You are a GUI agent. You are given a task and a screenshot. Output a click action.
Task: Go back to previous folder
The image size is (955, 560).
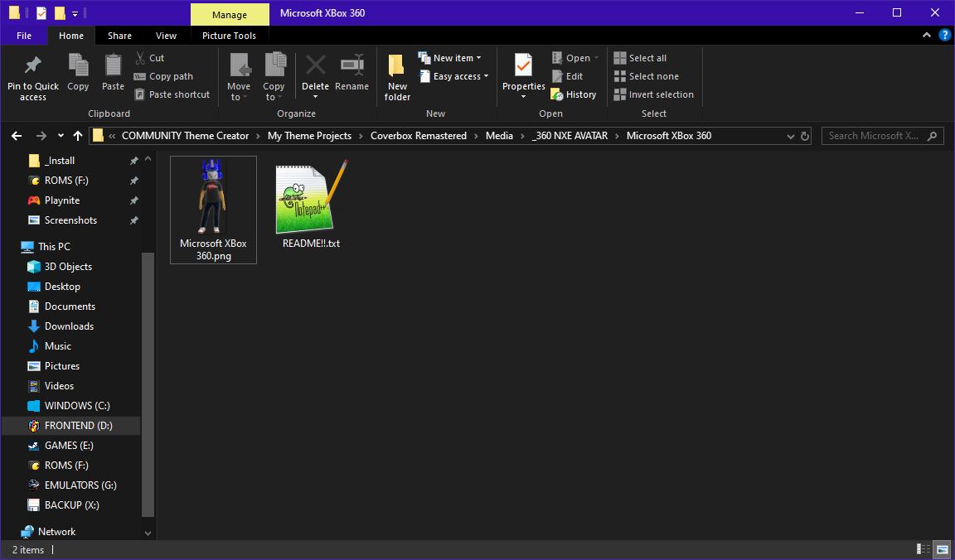point(17,136)
